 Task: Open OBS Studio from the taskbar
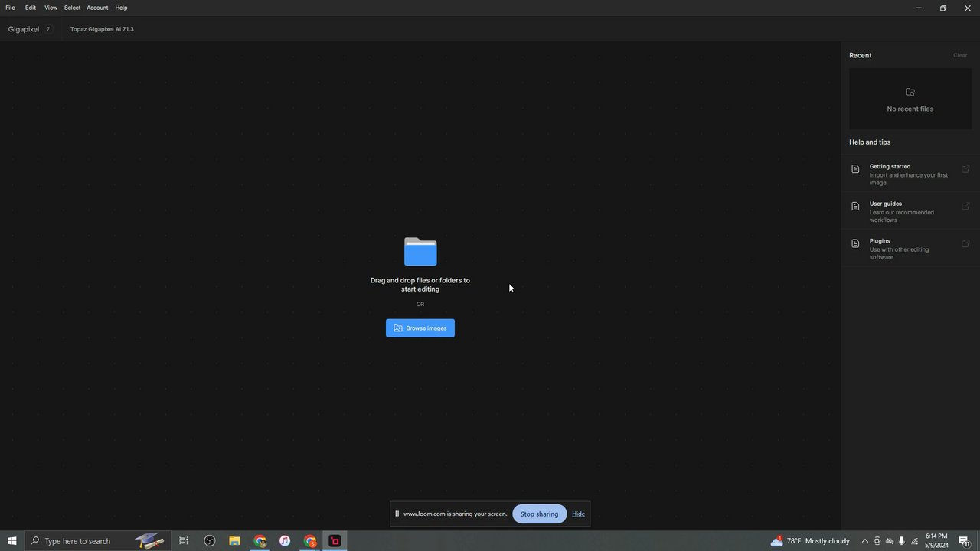[x=209, y=541]
